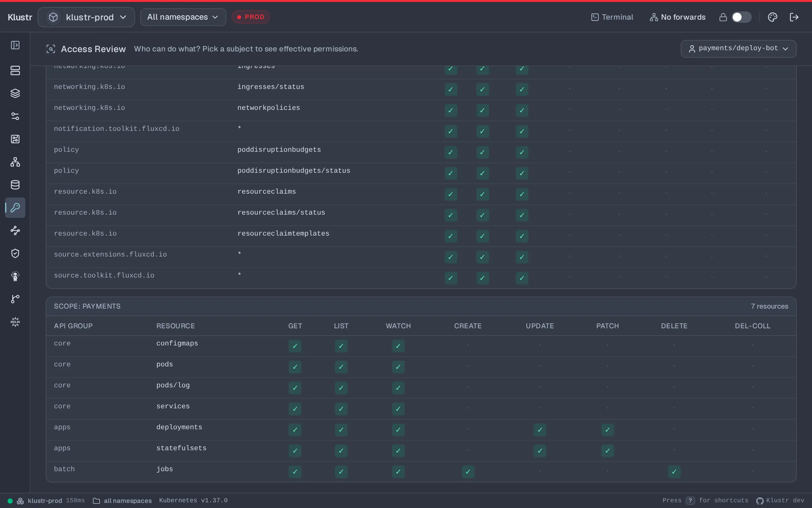Click the No forwards button
This screenshot has height=508, width=812.
(x=678, y=17)
